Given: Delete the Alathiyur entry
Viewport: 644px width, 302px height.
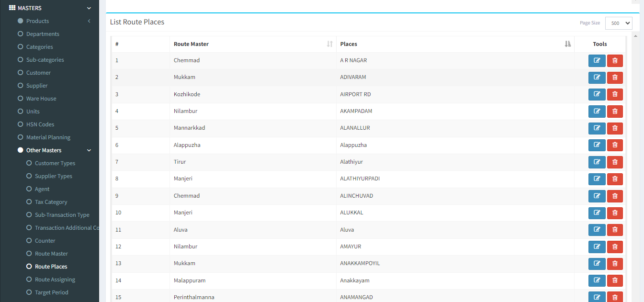Looking at the screenshot, I should [615, 162].
